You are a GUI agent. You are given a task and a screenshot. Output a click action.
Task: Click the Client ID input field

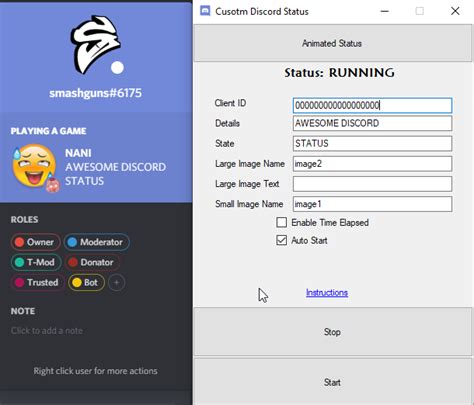pos(372,105)
